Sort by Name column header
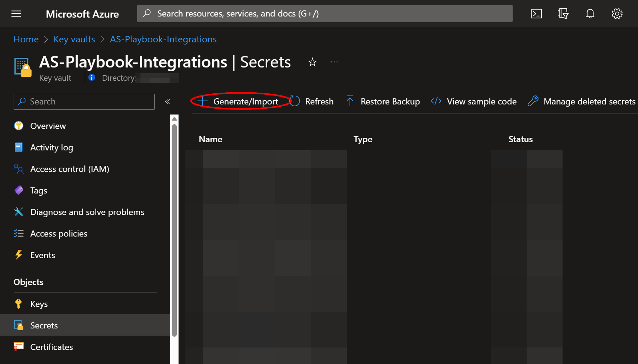638x364 pixels. 211,139
